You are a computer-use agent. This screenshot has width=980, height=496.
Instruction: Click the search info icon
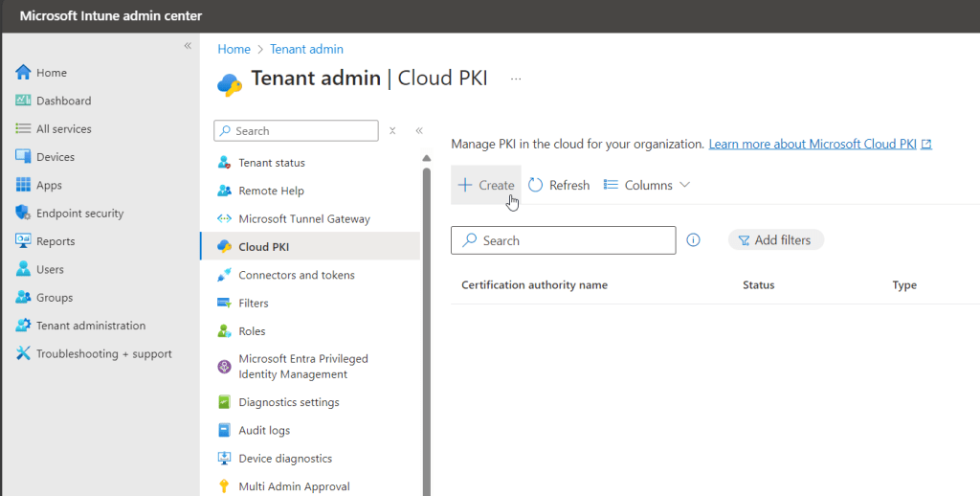[x=694, y=240]
